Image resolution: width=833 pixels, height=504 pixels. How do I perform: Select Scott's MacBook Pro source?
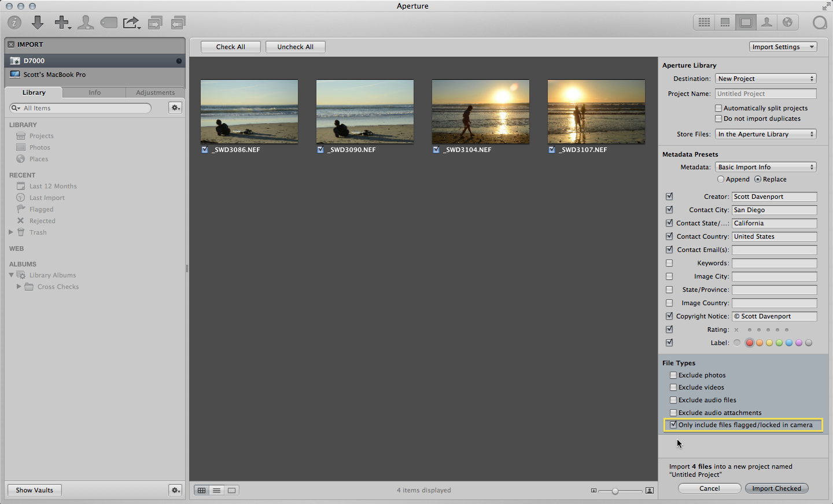[x=95, y=75]
